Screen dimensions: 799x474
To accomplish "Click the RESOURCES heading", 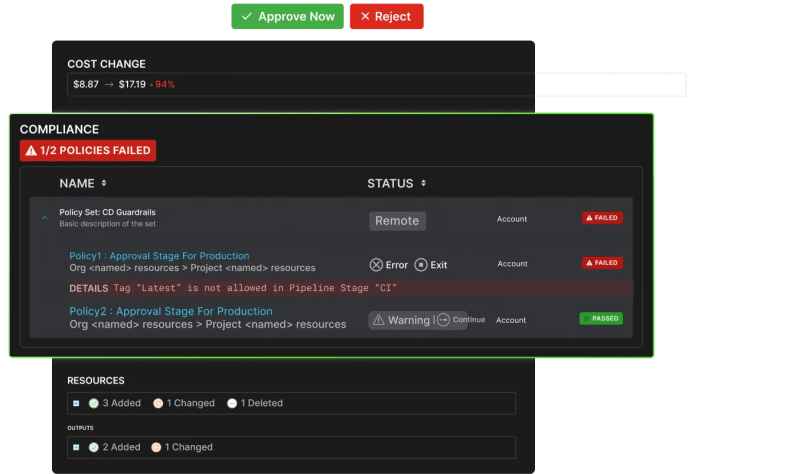I will click(x=96, y=381).
